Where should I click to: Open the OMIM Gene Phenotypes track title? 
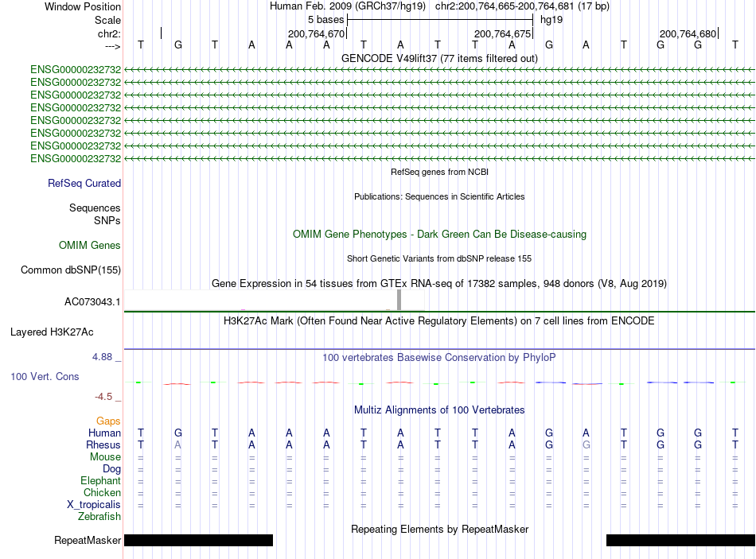click(439, 235)
